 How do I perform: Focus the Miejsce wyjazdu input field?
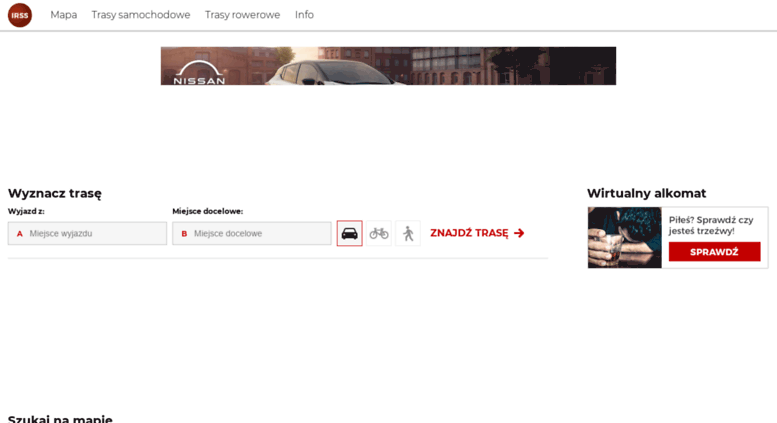click(x=87, y=233)
